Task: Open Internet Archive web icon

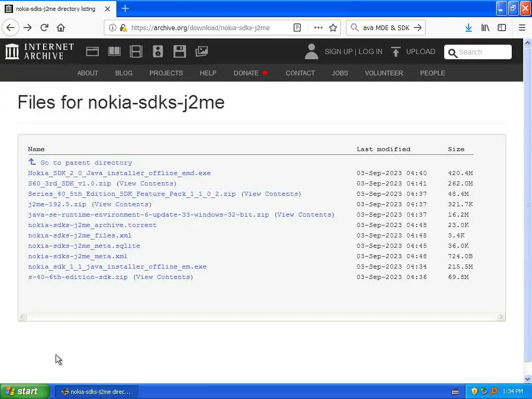Action: [92, 51]
